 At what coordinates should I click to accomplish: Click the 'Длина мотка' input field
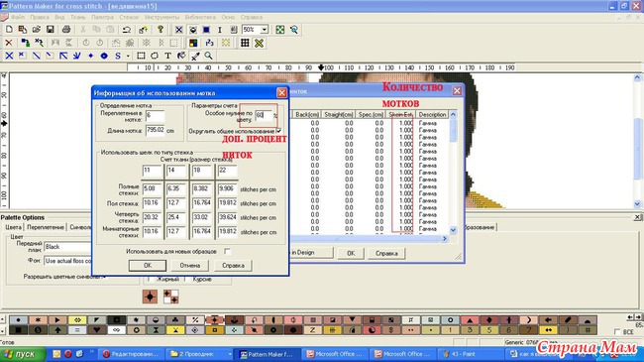pos(155,130)
